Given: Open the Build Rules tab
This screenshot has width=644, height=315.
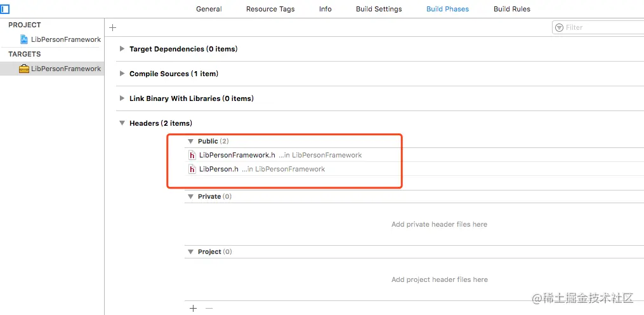Looking at the screenshot, I should point(511,9).
